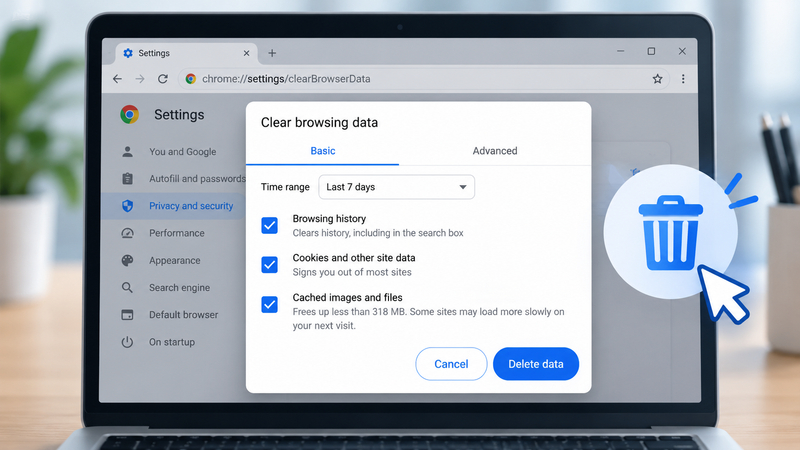Viewport: 800px width, 450px height.
Task: Click the Search engine magnifier icon
Action: tap(128, 288)
